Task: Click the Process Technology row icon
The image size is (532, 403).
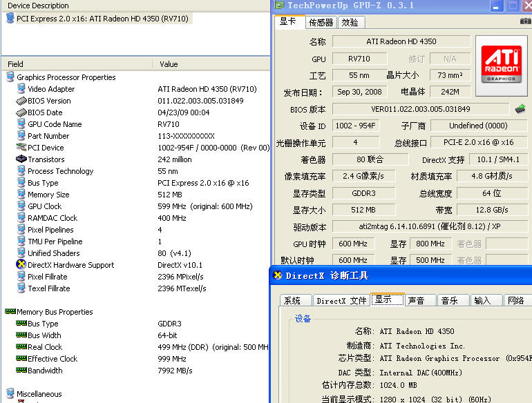Action: (21, 171)
